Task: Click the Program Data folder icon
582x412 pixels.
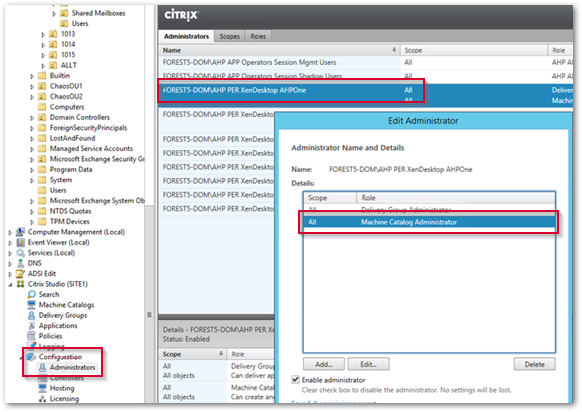Action: point(42,170)
